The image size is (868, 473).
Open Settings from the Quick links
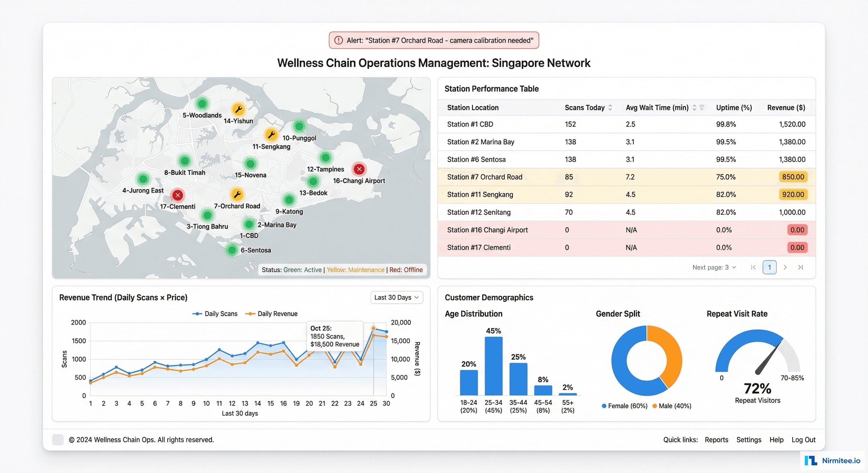tap(749, 440)
